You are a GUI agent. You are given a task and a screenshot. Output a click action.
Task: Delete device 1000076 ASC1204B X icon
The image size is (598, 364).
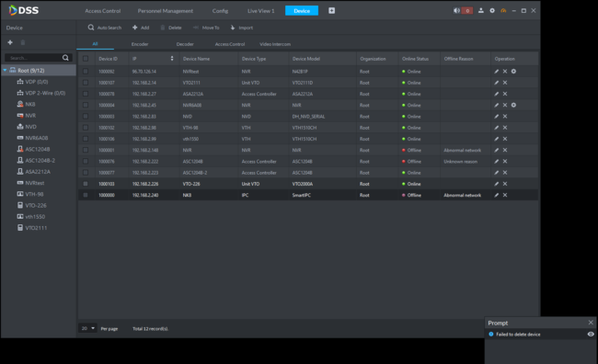(x=505, y=161)
